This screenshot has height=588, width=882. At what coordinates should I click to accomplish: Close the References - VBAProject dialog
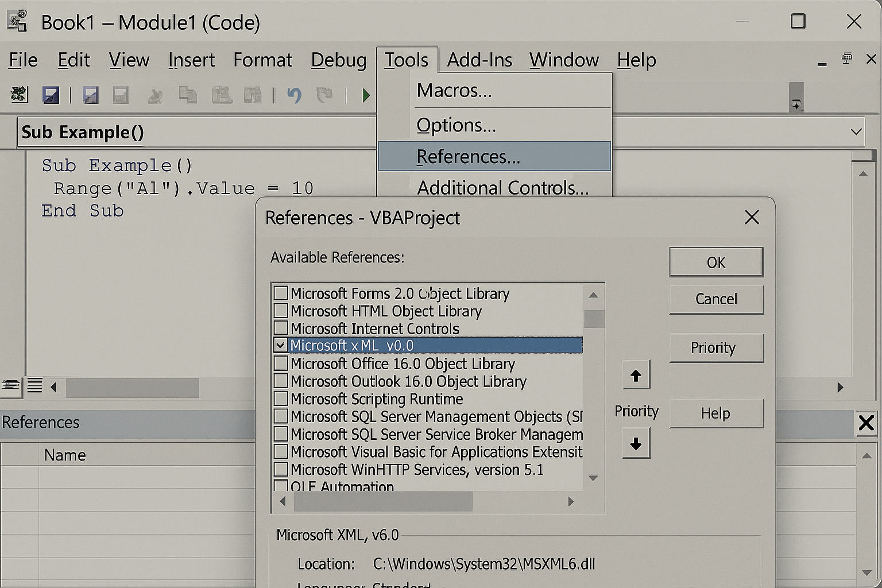(x=752, y=217)
